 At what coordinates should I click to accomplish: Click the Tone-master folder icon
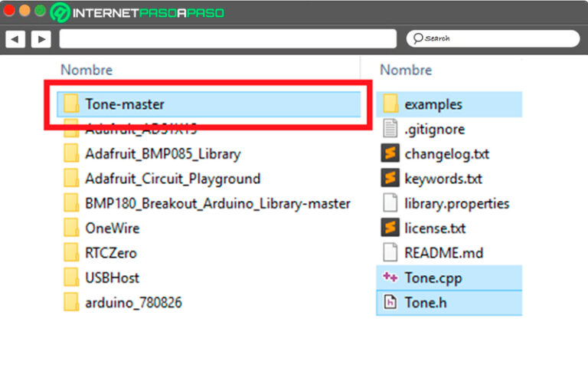[x=71, y=103]
